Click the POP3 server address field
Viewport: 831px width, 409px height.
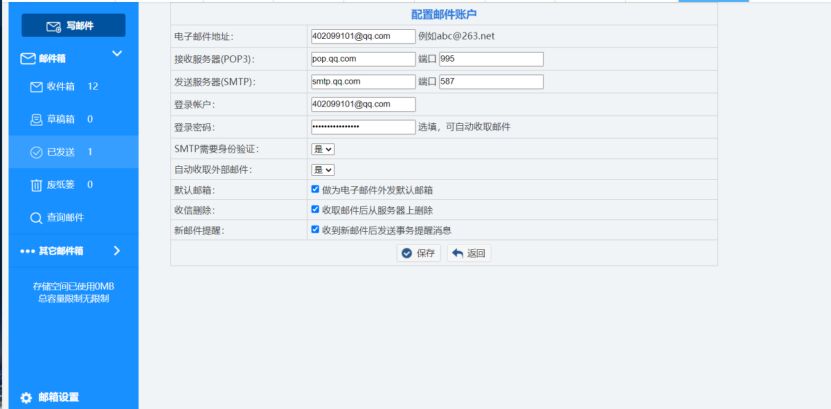tap(362, 59)
